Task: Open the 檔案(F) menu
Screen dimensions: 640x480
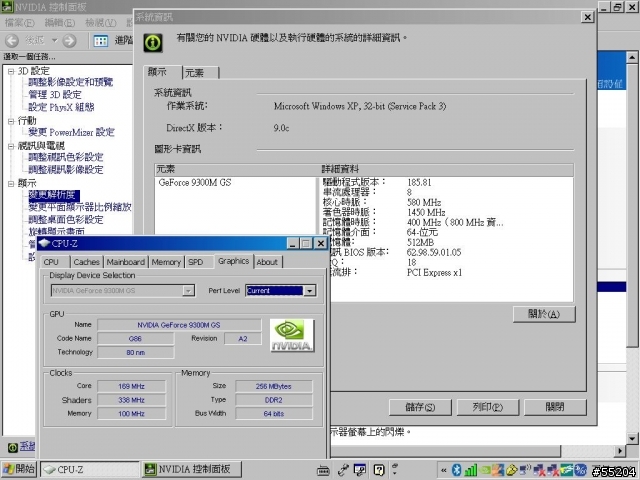Action: pyautogui.click(x=20, y=22)
